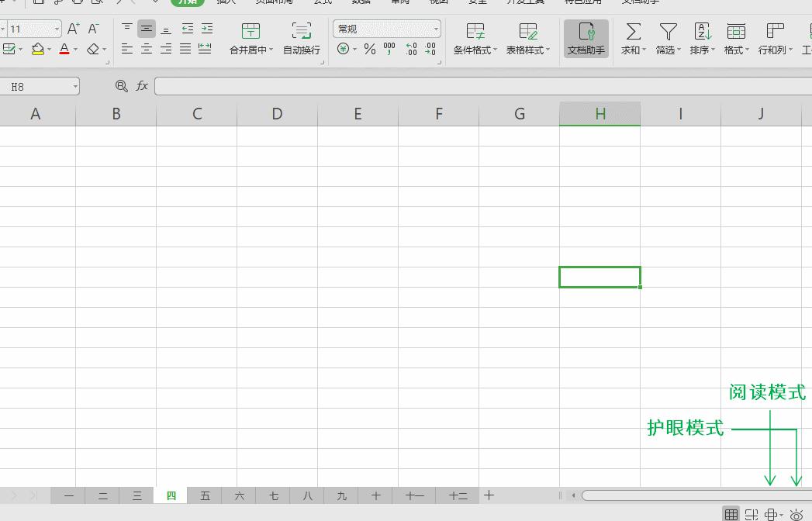Click the horizontal scrollbar left arrow

(573, 495)
